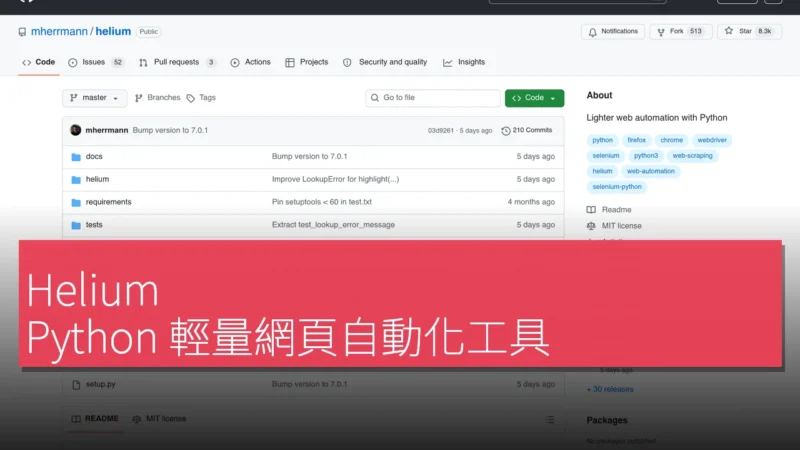Image resolution: width=800 pixels, height=450 pixels.
Task: Select the firefox topic tag
Action: [636, 140]
